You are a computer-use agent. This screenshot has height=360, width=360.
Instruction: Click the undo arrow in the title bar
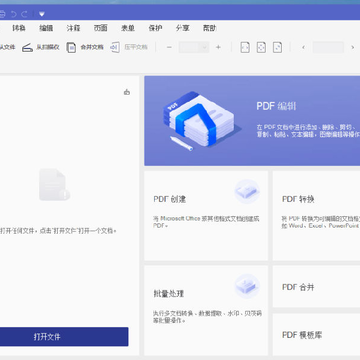tap(14, 14)
